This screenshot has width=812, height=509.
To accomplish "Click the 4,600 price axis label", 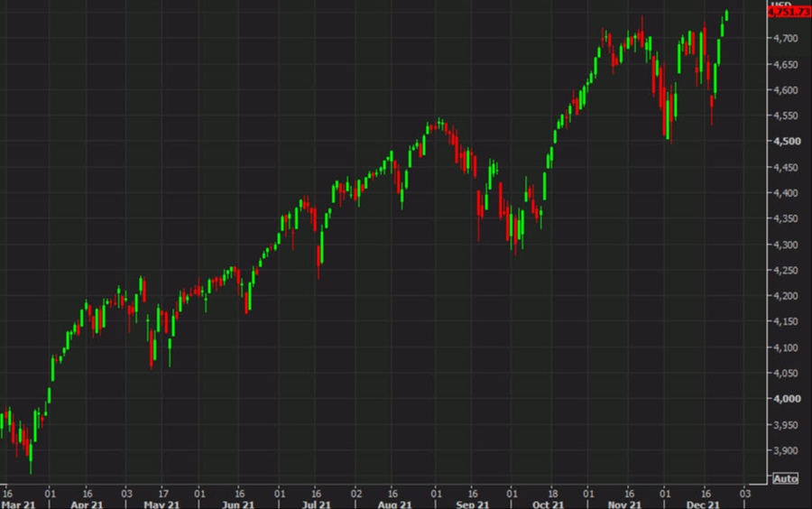I will pos(785,90).
